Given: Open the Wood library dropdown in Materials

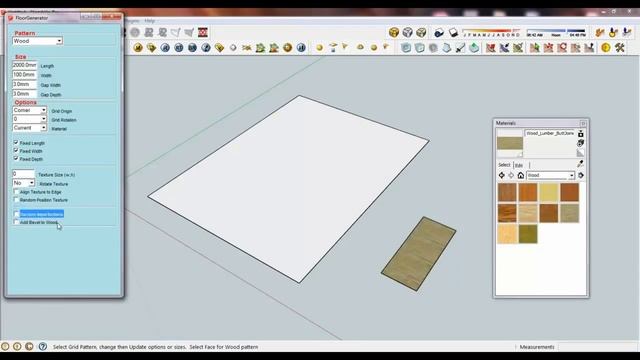Looking at the screenshot, I should coord(550,176).
